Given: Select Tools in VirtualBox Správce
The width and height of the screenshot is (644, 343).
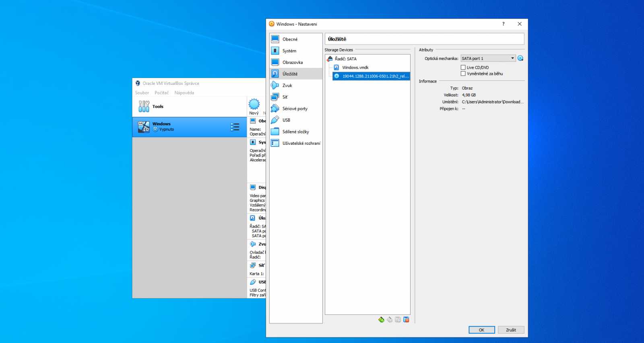Looking at the screenshot, I should click(189, 107).
